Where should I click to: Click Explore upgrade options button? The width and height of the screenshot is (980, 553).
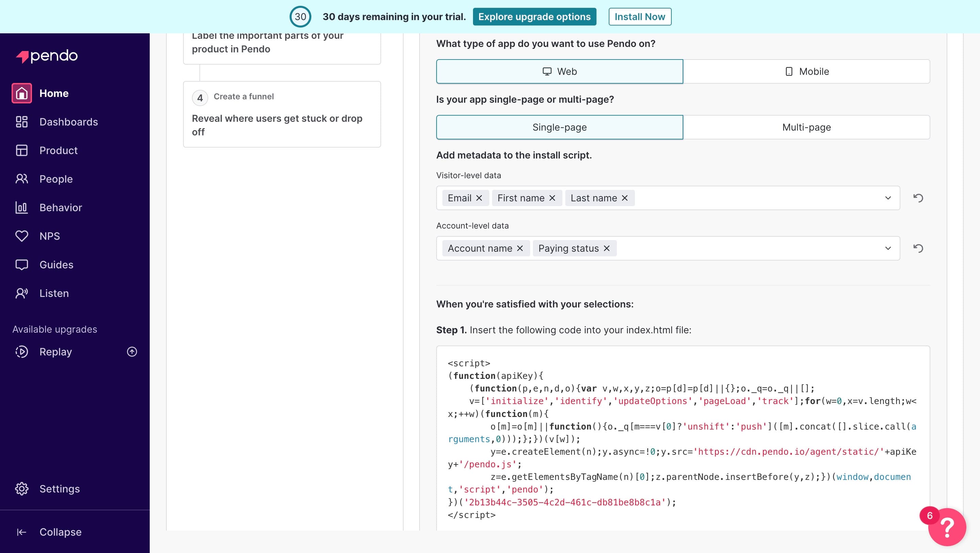click(x=535, y=17)
